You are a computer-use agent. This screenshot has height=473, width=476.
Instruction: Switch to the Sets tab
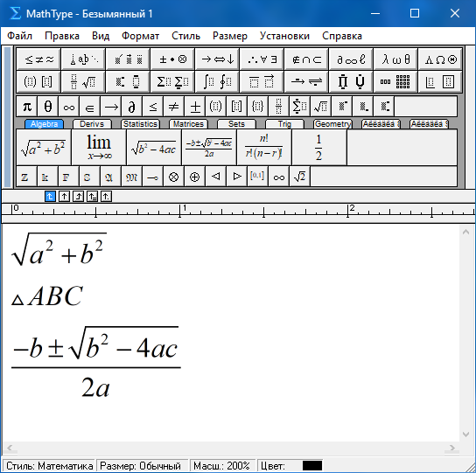(236, 124)
